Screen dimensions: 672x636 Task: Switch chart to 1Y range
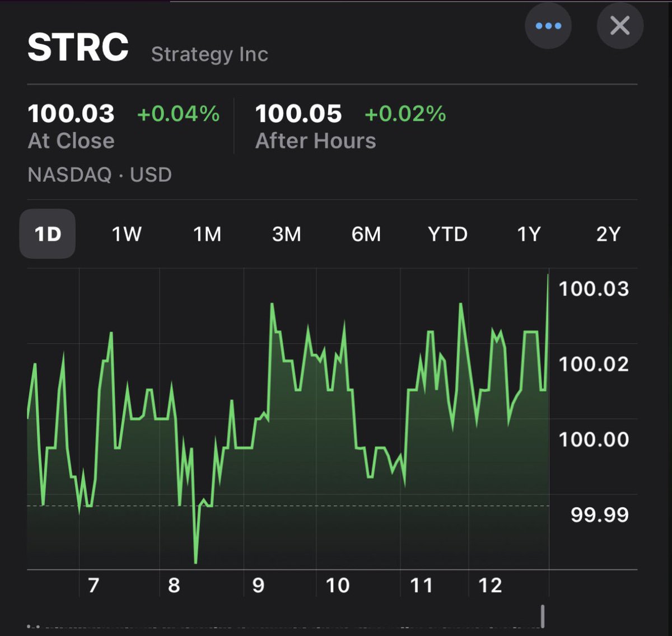529,234
